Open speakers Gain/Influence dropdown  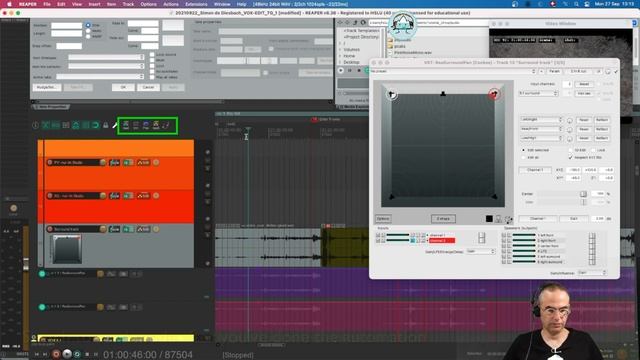pyautogui.click(x=592, y=272)
